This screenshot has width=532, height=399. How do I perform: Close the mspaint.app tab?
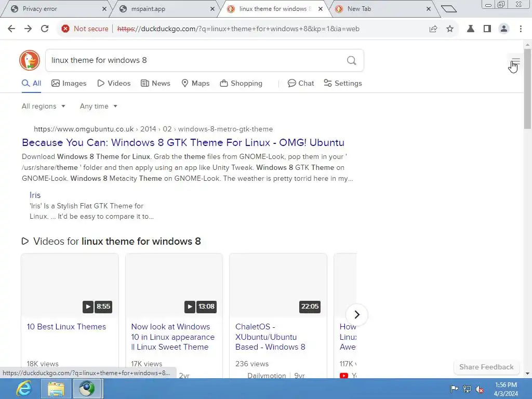tap(212, 9)
